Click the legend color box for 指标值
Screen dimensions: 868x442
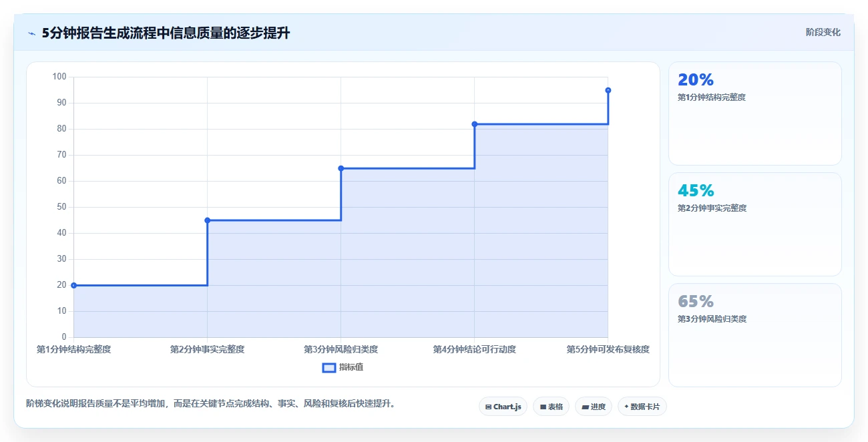[329, 367]
